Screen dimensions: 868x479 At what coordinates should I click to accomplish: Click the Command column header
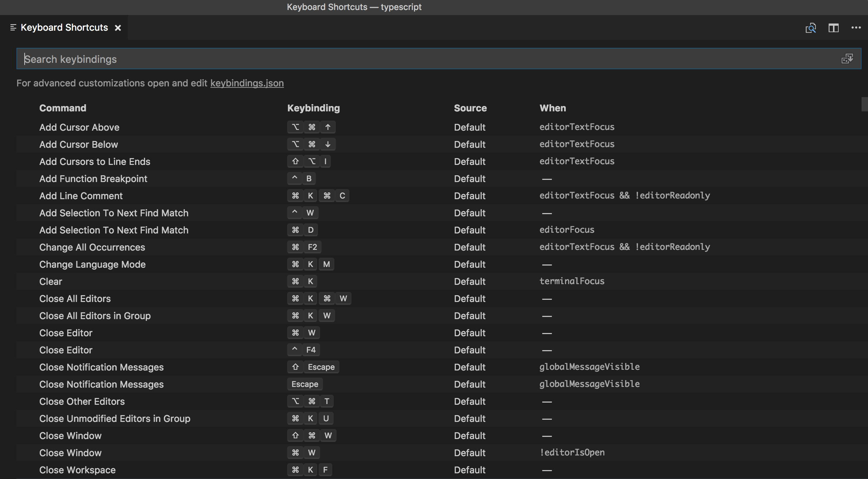[63, 108]
